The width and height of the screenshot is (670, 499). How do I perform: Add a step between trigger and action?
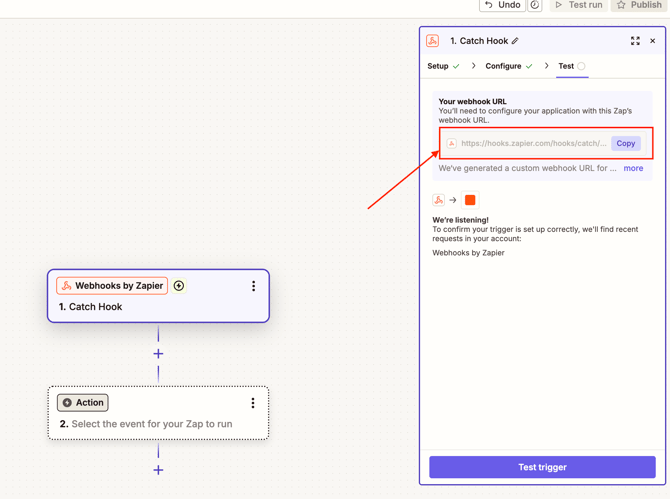pyautogui.click(x=158, y=354)
